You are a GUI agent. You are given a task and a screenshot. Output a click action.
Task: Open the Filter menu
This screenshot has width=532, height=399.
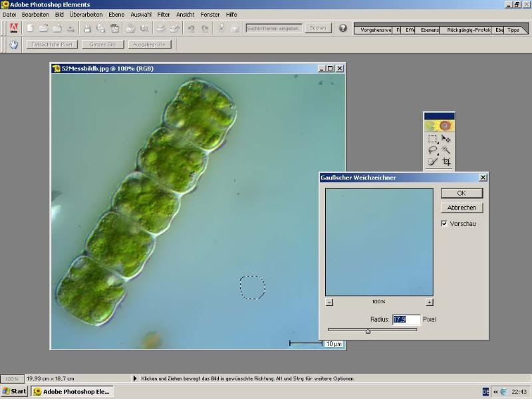click(x=164, y=14)
